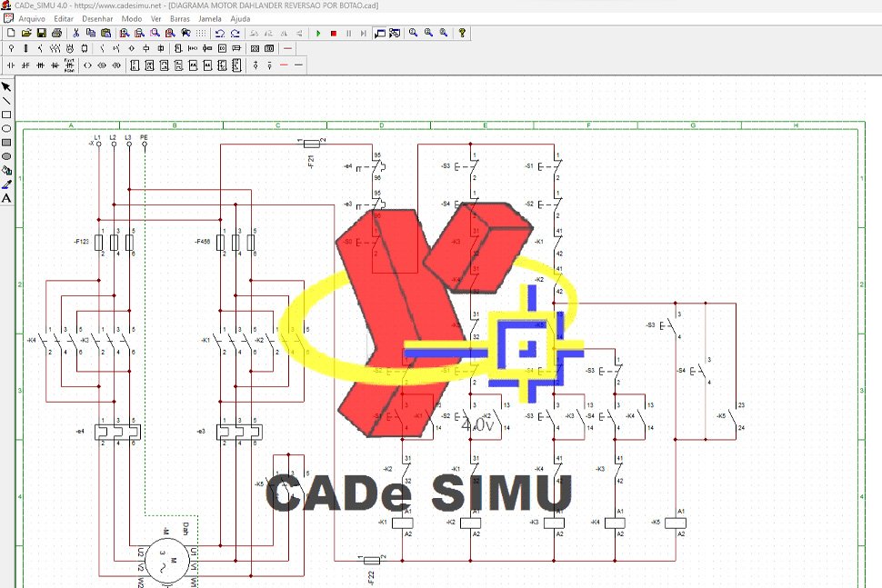Stop simulation with red square button
This screenshot has width=882, height=588.
(x=334, y=33)
